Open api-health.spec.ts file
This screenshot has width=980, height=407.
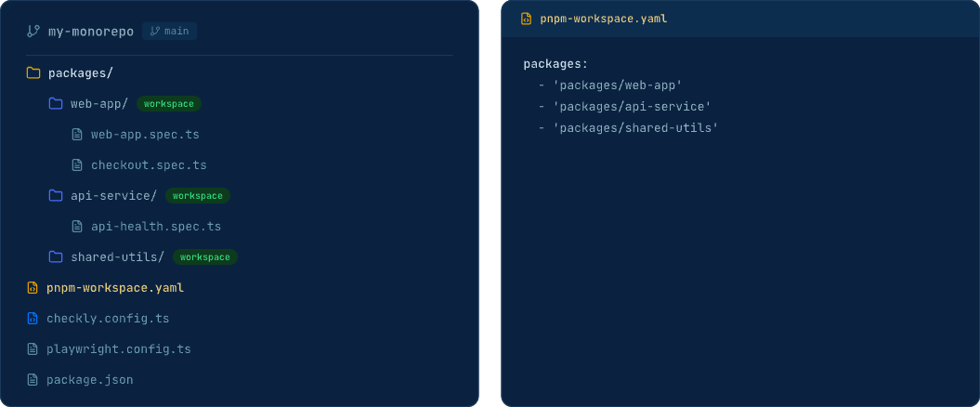(155, 226)
